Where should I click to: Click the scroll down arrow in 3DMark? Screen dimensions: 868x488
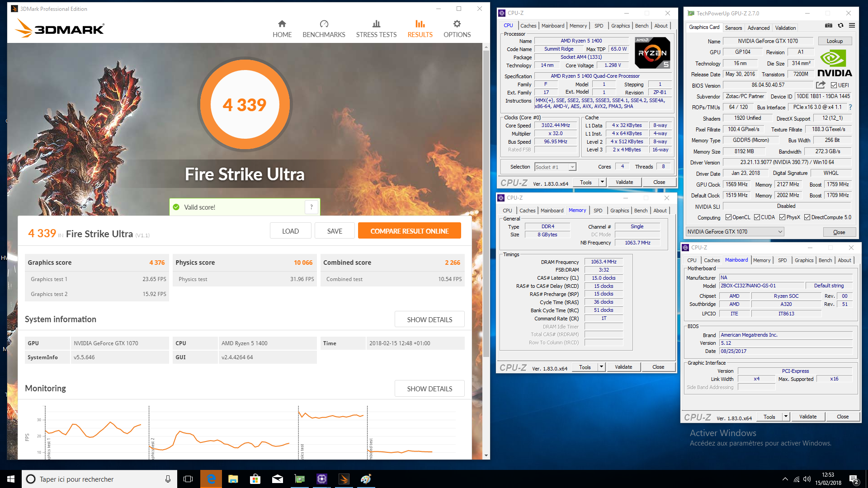(486, 455)
